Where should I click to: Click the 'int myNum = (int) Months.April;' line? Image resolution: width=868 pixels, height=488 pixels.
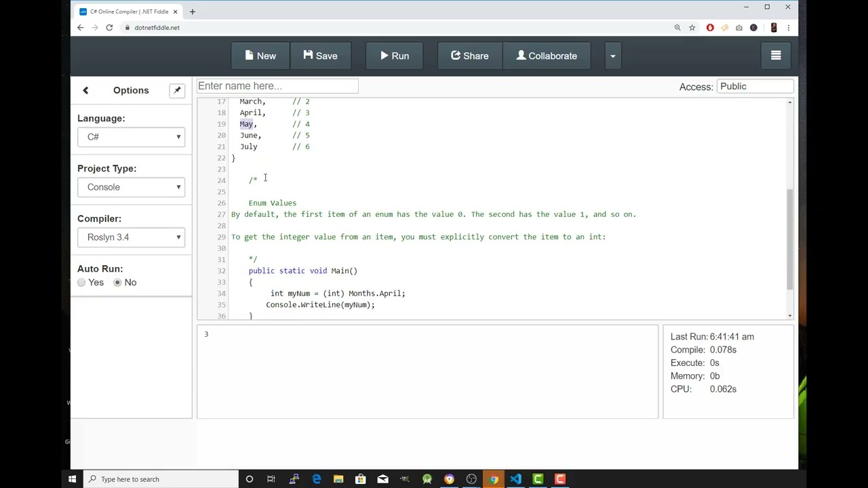coord(338,293)
